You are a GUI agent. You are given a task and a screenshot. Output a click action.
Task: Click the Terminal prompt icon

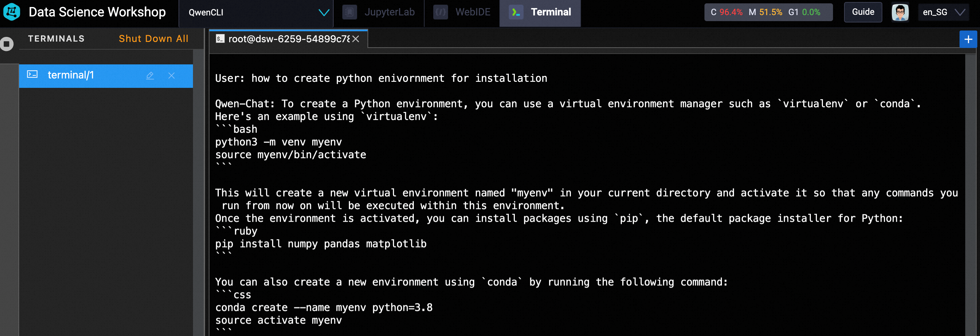tap(516, 12)
